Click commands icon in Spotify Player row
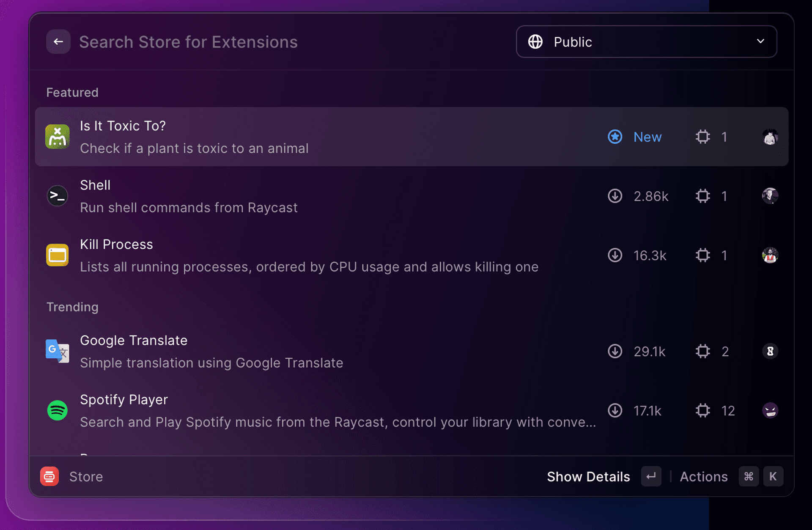The image size is (812, 530). [x=702, y=410]
